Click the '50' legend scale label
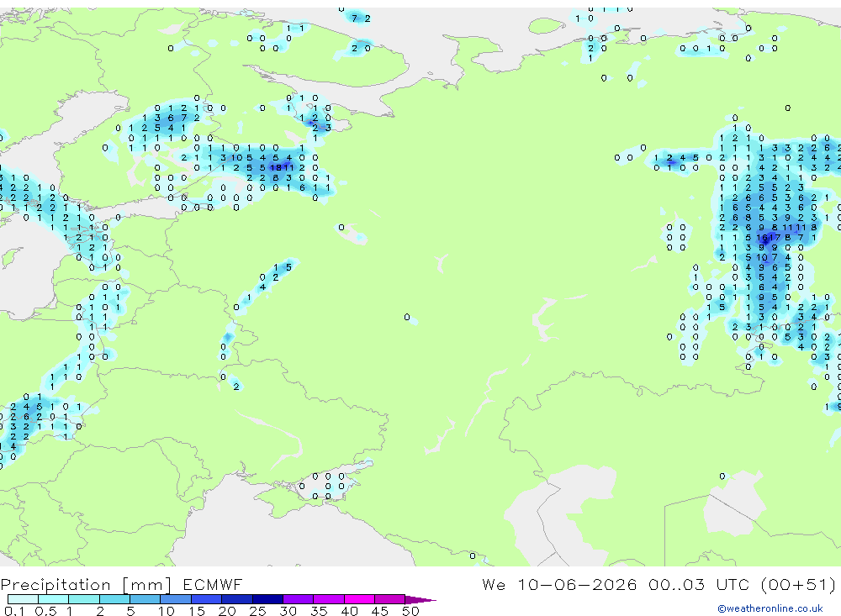The image size is (841, 616). pos(410,611)
